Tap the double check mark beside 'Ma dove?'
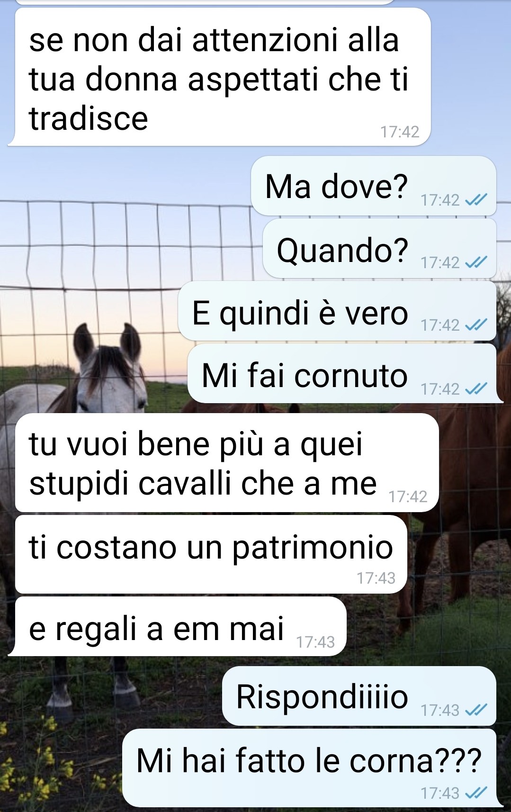511x812 pixels. pyautogui.click(x=475, y=200)
